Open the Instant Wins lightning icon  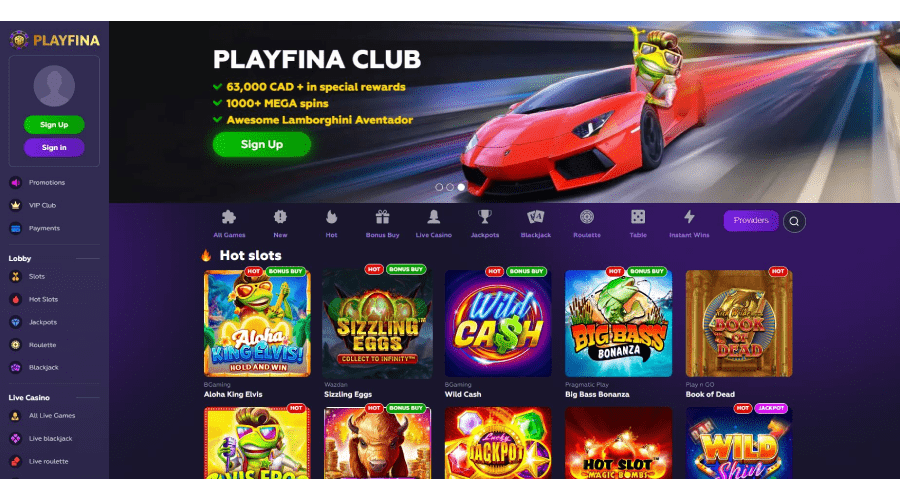[689, 217]
